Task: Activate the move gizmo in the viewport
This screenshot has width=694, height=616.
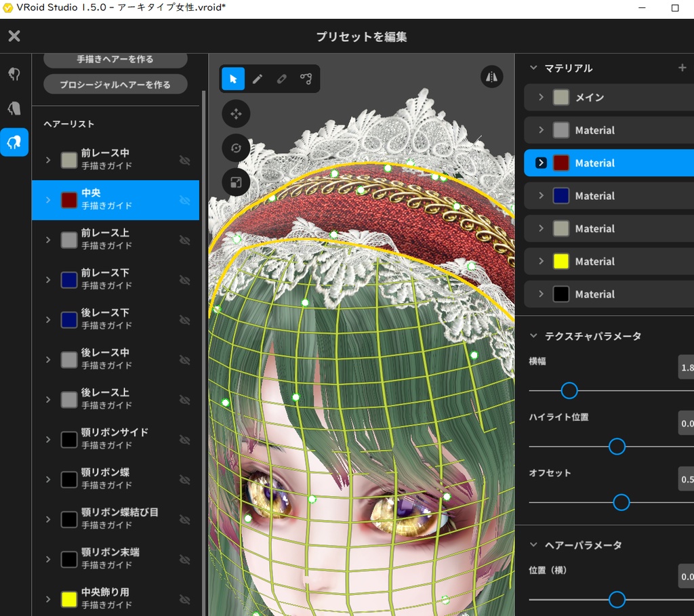Action: pyautogui.click(x=236, y=113)
